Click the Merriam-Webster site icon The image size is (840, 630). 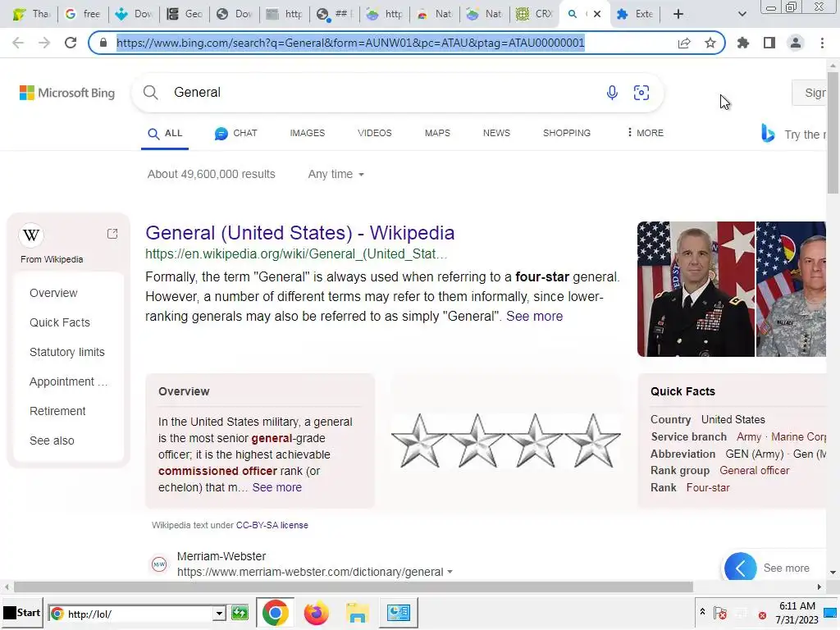click(159, 564)
